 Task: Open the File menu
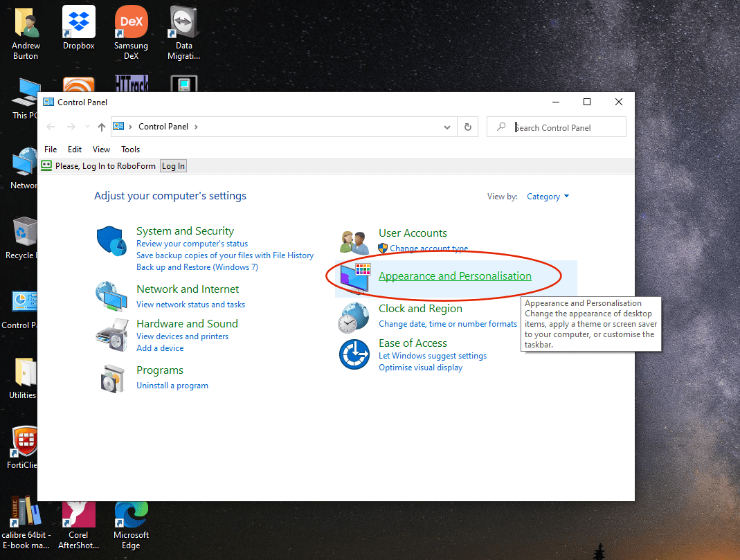[51, 150]
